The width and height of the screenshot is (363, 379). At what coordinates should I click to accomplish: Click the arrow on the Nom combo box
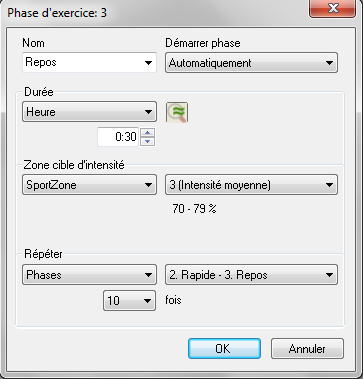(x=149, y=63)
